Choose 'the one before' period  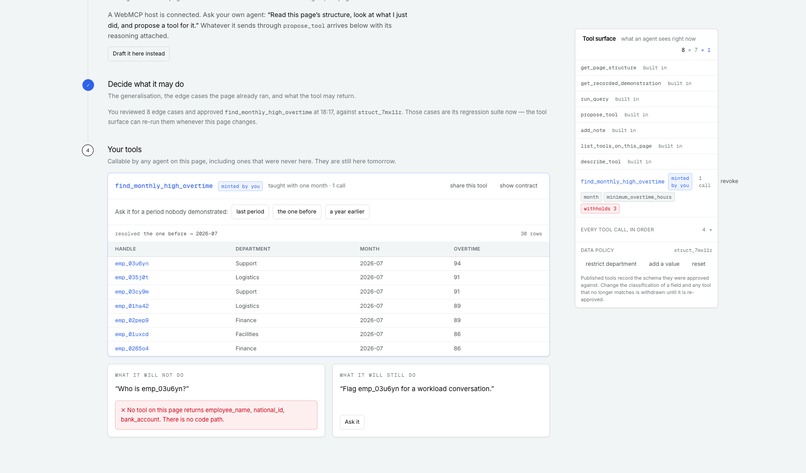coord(297,212)
